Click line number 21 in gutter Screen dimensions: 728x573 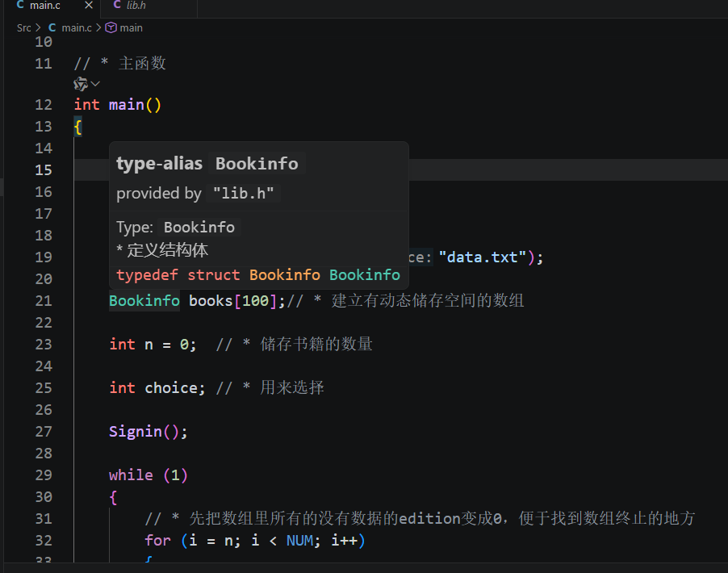44,301
